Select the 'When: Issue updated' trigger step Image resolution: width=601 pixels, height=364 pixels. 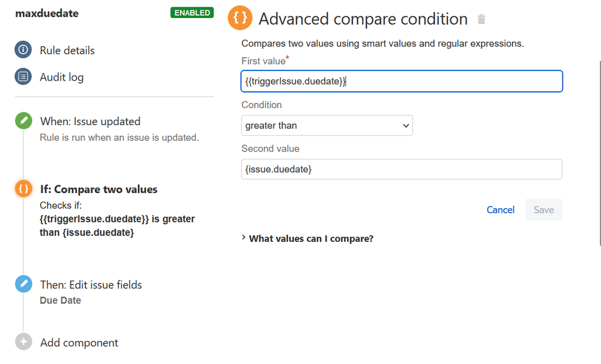[90, 122]
